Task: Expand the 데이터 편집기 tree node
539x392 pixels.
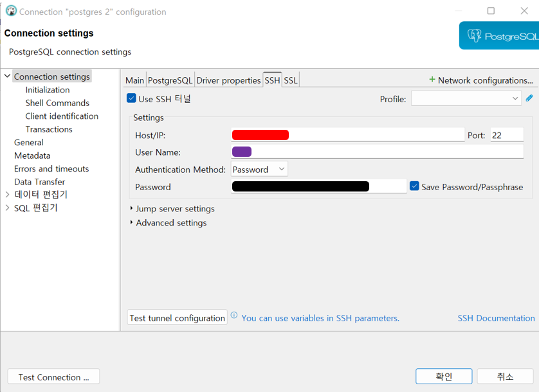Action: pos(7,195)
